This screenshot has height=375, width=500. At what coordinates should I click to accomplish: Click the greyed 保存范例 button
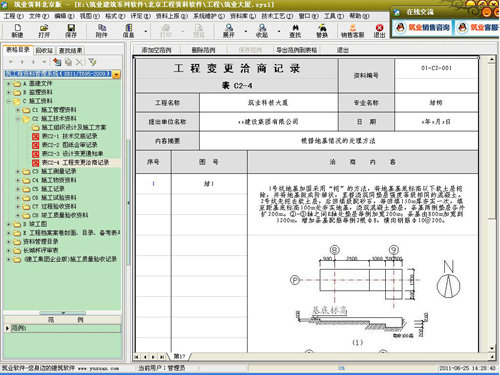(x=250, y=50)
